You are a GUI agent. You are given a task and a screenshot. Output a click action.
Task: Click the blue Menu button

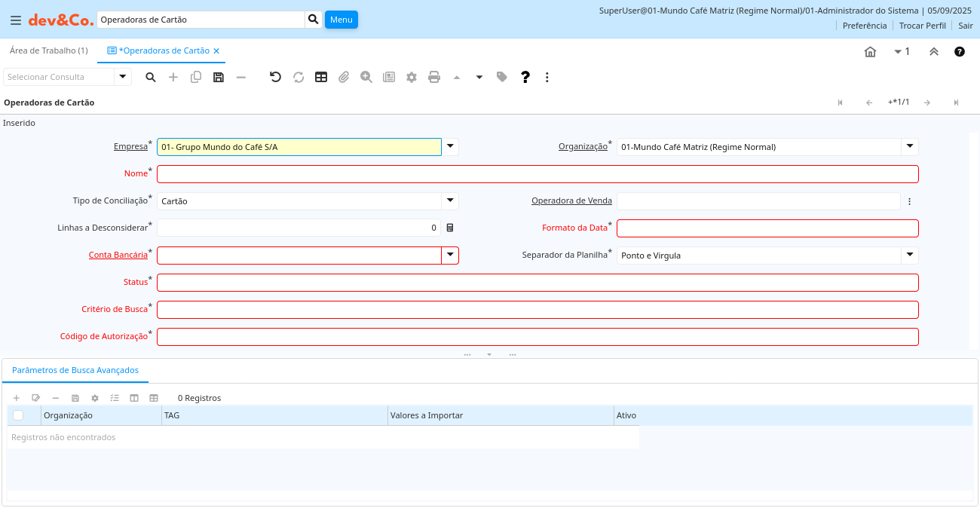(x=341, y=20)
